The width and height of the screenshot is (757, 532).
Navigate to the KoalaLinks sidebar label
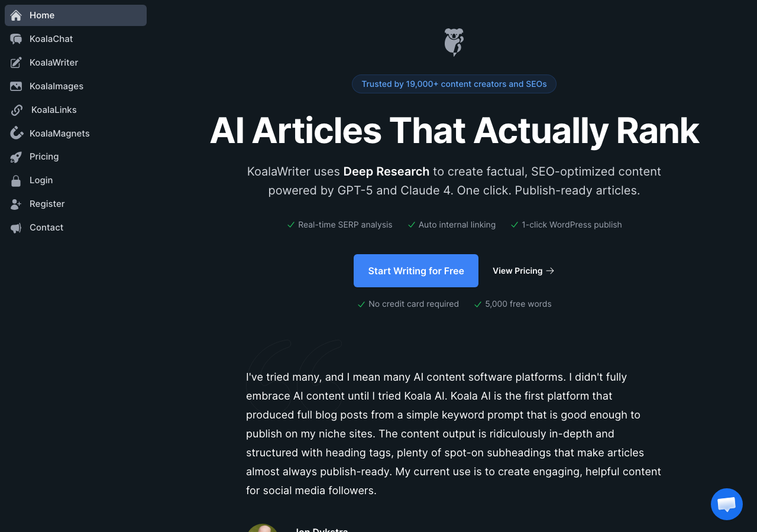(x=54, y=110)
